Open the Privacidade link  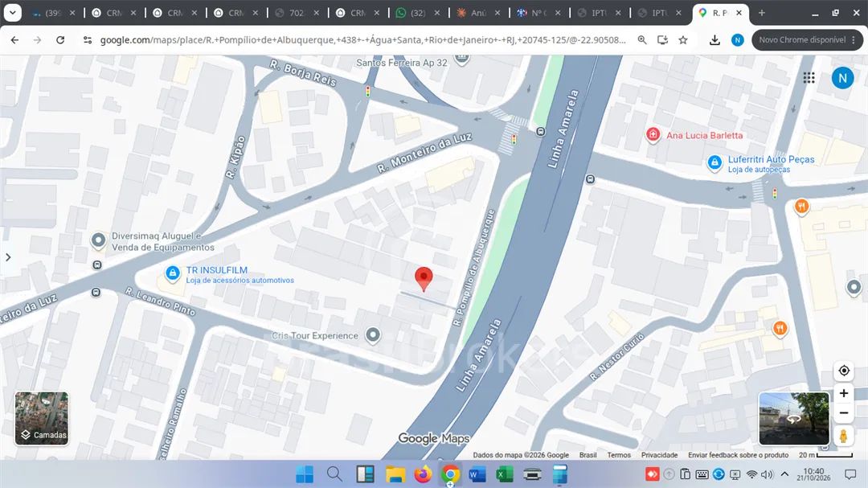pos(659,455)
